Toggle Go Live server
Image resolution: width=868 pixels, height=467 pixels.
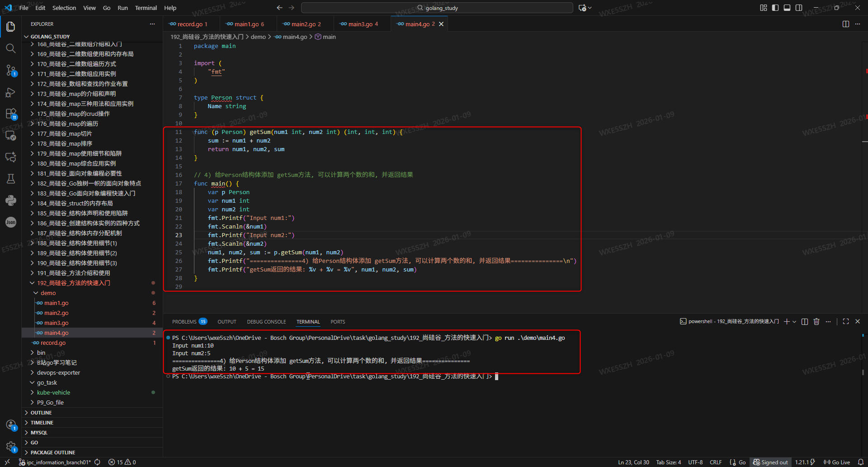pos(837,462)
